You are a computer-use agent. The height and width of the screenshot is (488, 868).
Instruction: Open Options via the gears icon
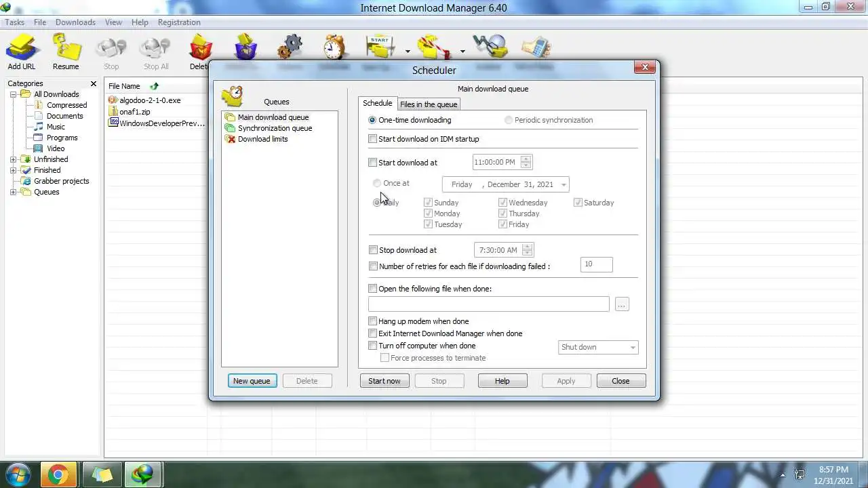click(x=290, y=47)
